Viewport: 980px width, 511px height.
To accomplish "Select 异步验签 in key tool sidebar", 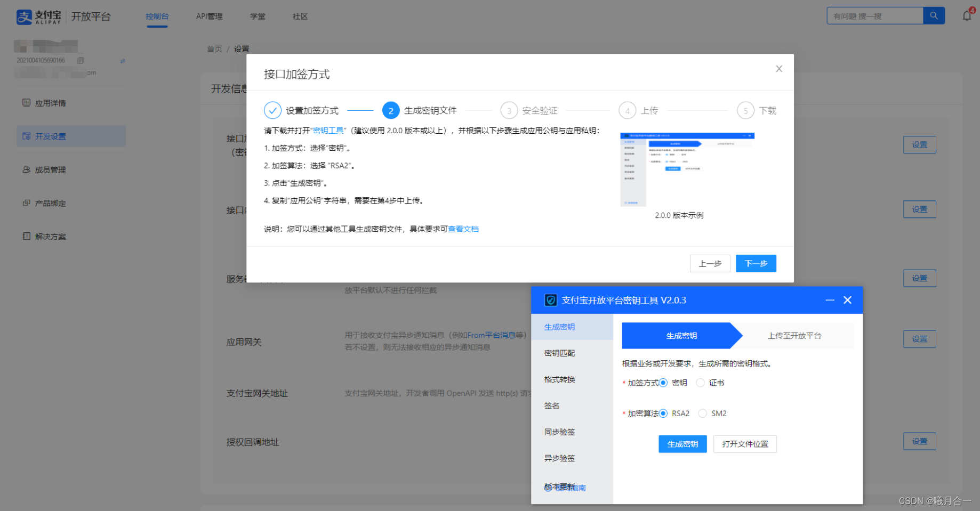I will (572, 458).
